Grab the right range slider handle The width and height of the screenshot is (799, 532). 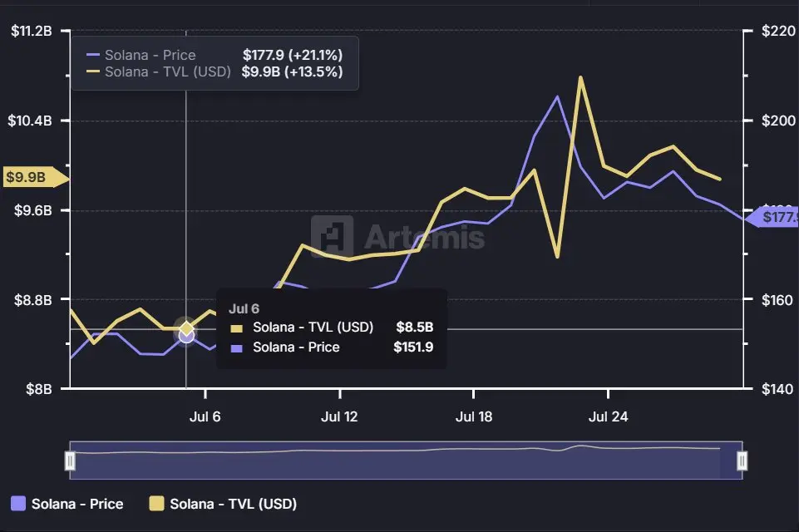[742, 461]
